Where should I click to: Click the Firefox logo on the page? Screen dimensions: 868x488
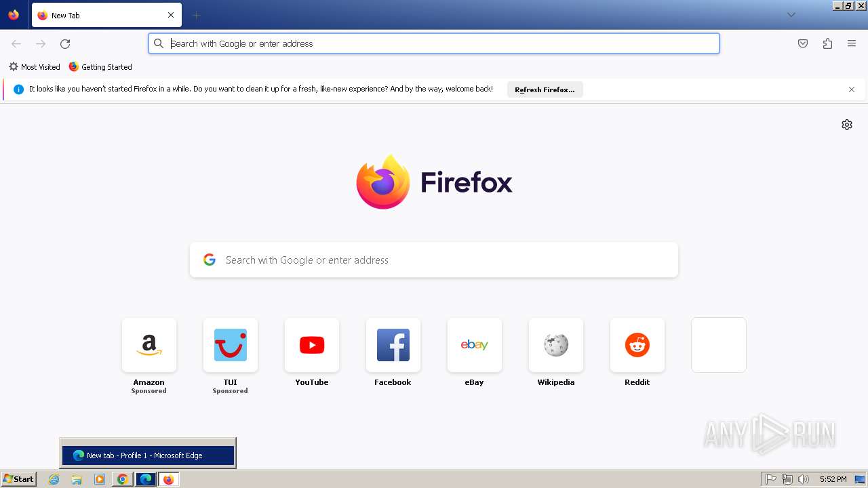point(434,182)
